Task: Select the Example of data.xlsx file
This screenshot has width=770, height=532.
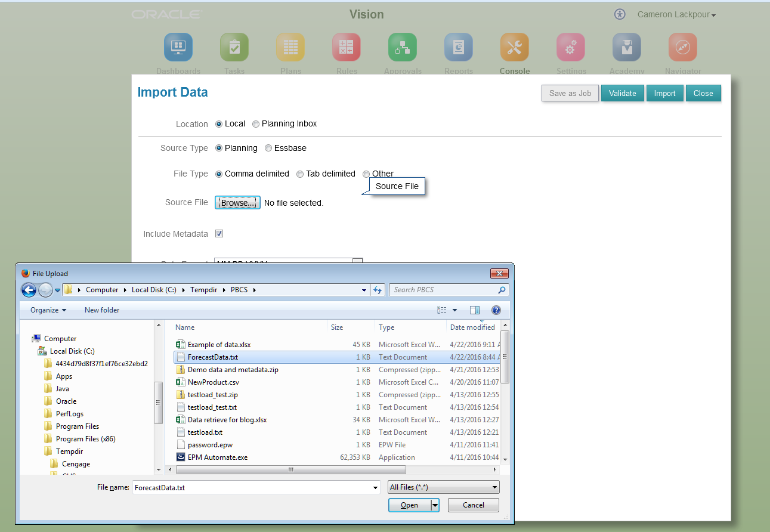Action: [x=219, y=345]
